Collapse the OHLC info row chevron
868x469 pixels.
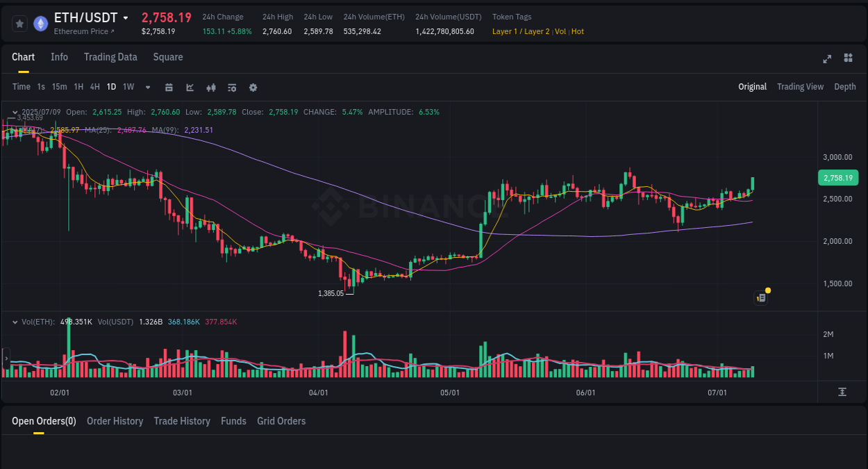point(15,112)
